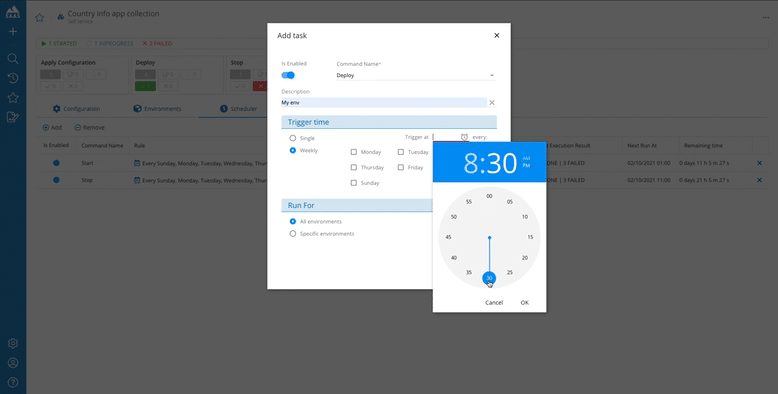Click the Trigger at time field
Viewport: 778px width, 394px height.
coord(445,137)
